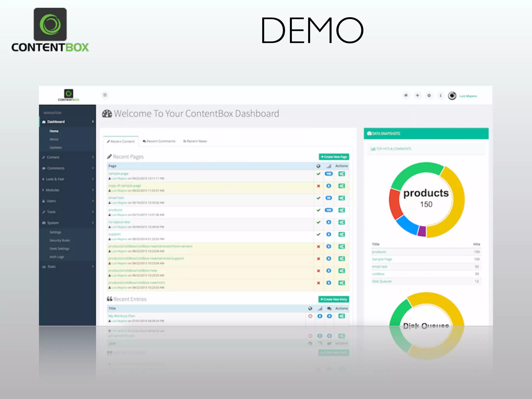This screenshot has height=399, width=532.
Task: Expand the Users navigation menu
Action: tap(67, 201)
